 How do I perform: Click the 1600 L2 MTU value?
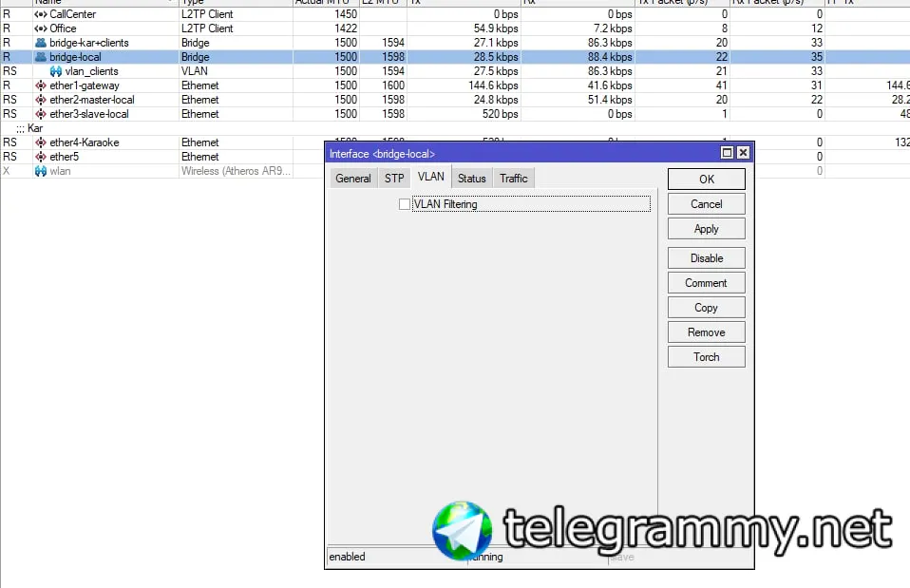coord(393,85)
